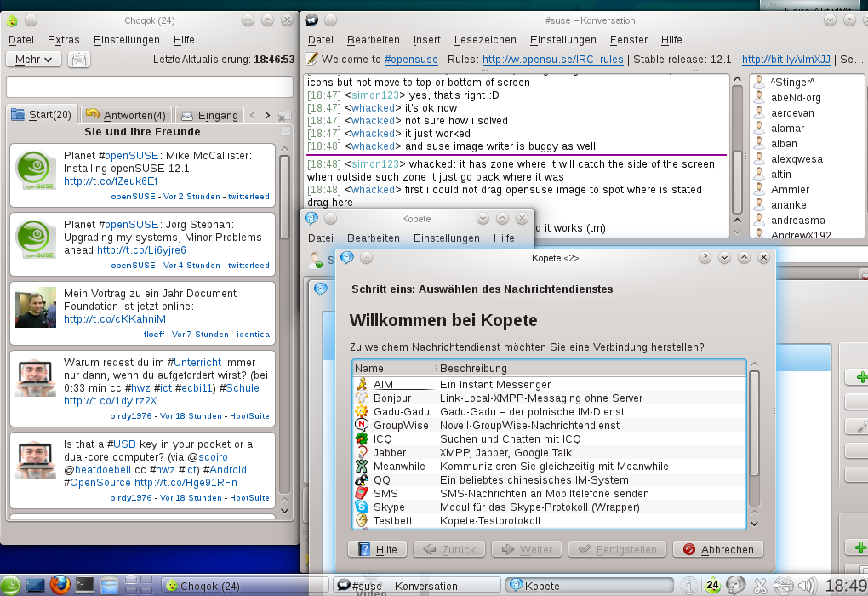Open the http://t.co/fZeuk6Ef link
This screenshot has height=596, width=868.
(111, 181)
